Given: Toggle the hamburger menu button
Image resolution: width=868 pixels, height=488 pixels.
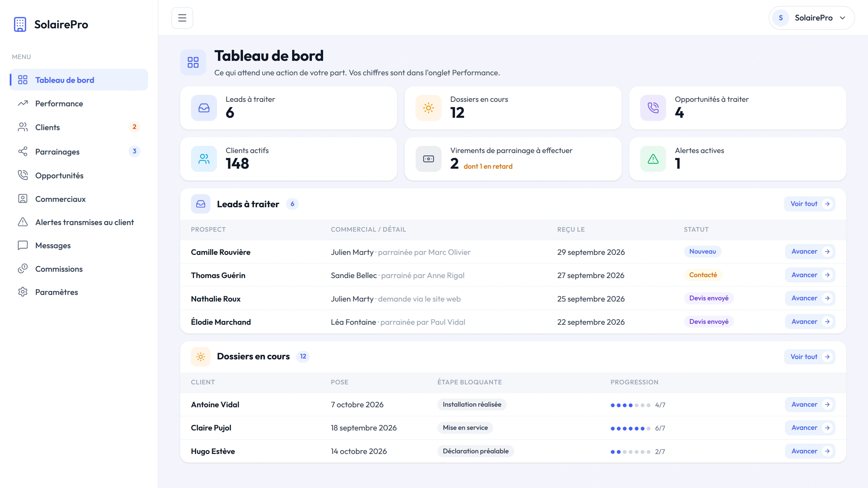Looking at the screenshot, I should 182,18.
